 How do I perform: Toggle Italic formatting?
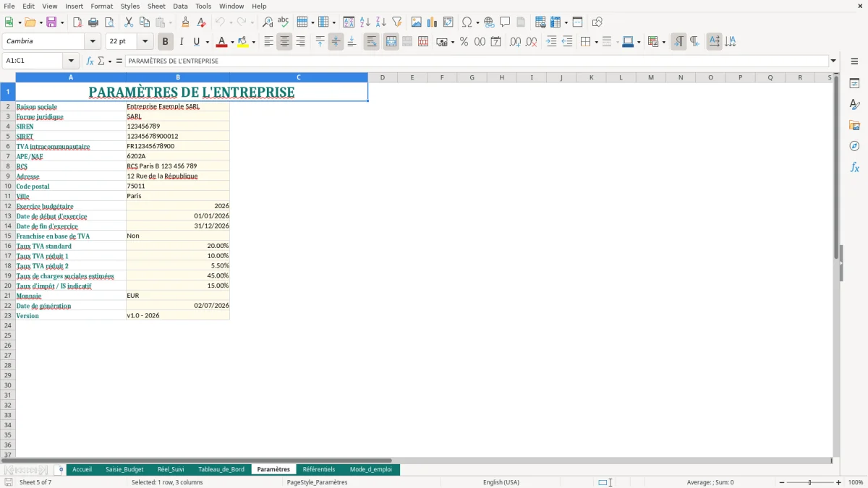point(182,42)
